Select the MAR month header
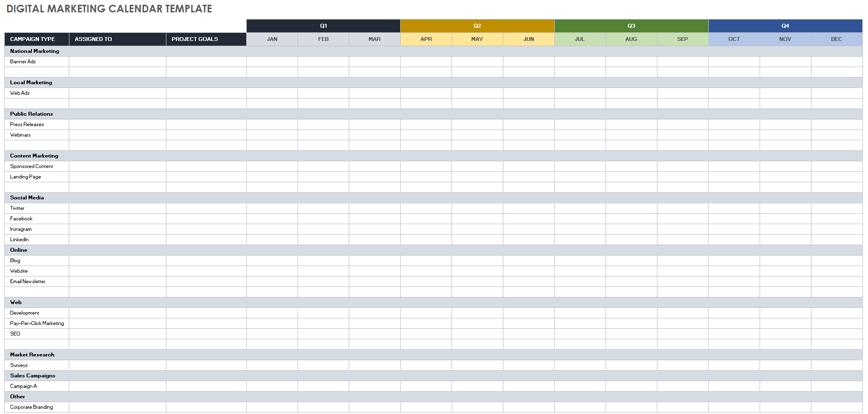 point(375,39)
